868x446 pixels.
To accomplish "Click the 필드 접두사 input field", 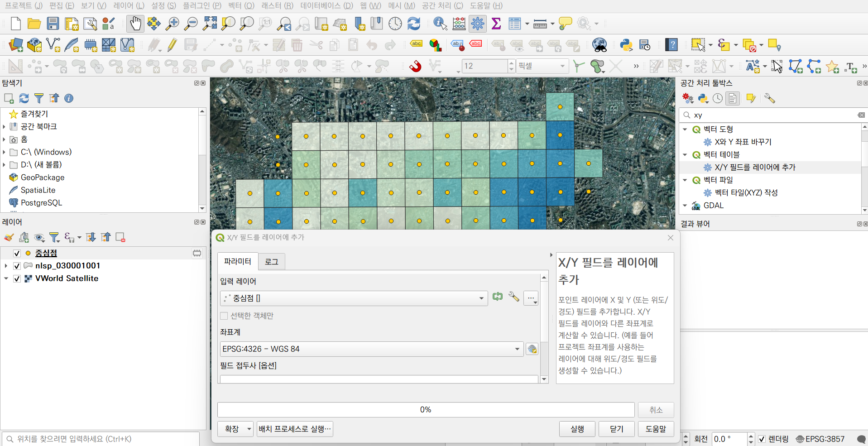I will click(x=379, y=379).
